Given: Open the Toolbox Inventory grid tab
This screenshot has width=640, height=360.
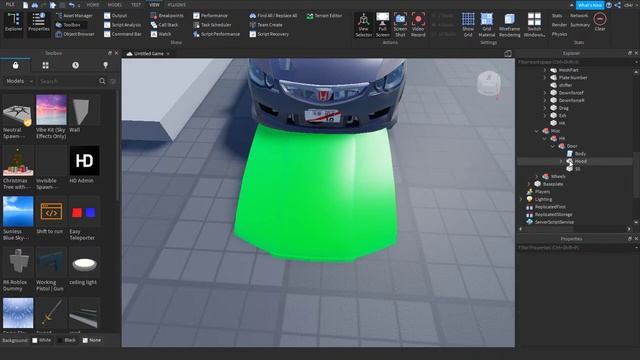Looking at the screenshot, I should point(45,65).
